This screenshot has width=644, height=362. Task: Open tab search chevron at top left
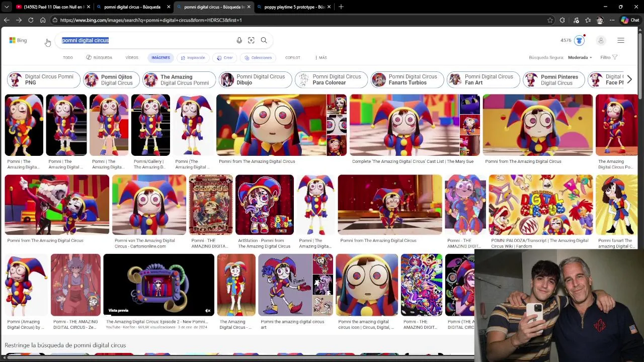[x=7, y=7]
